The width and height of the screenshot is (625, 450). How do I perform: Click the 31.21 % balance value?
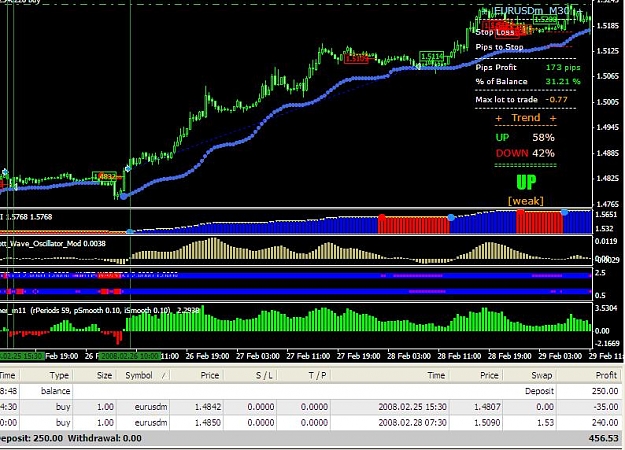[563, 81]
